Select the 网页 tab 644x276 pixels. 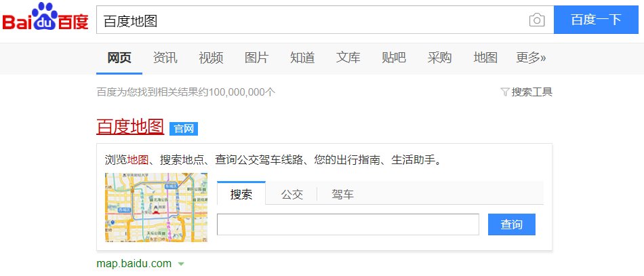[x=119, y=58]
